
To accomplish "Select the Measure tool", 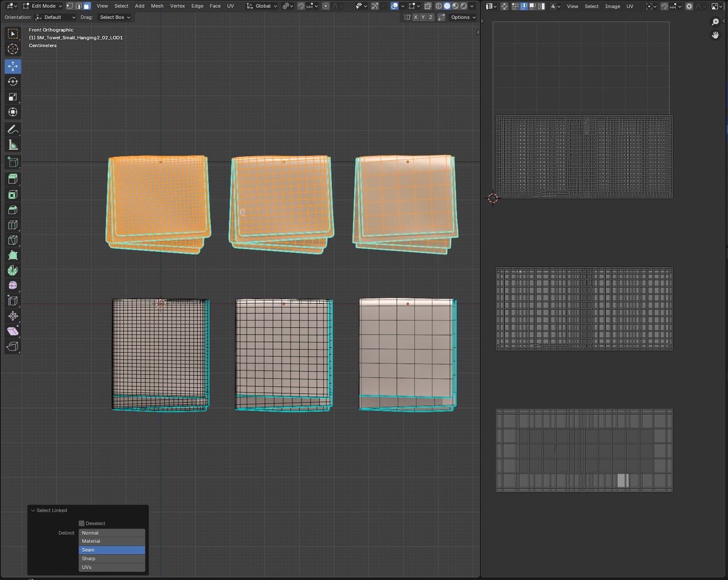I will (13, 145).
